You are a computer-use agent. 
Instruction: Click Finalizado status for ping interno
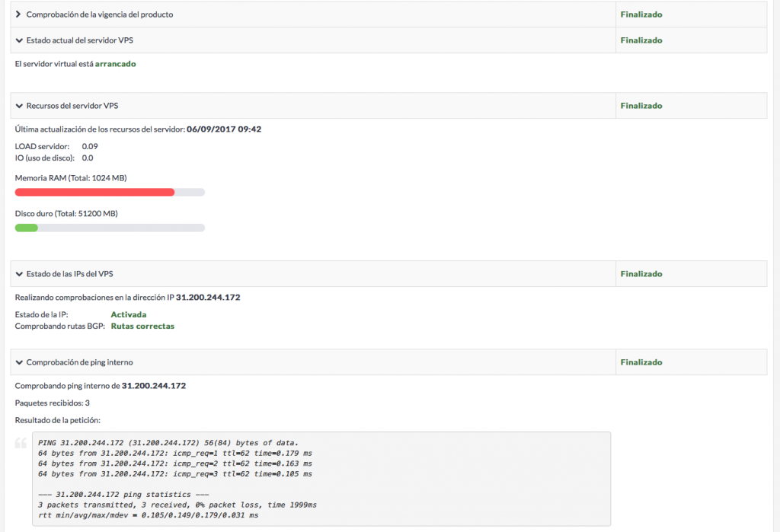pos(641,362)
